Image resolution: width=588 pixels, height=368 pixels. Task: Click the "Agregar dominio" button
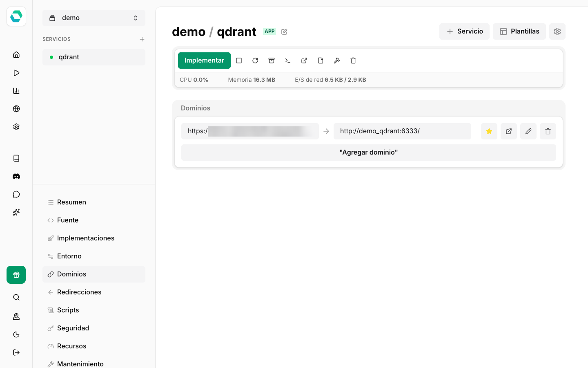point(369,153)
